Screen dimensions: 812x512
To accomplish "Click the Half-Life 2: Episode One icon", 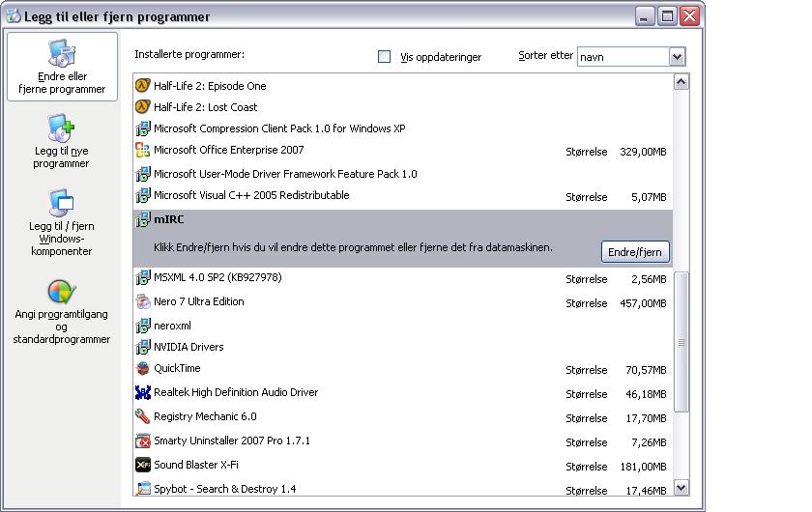I will point(142,85).
